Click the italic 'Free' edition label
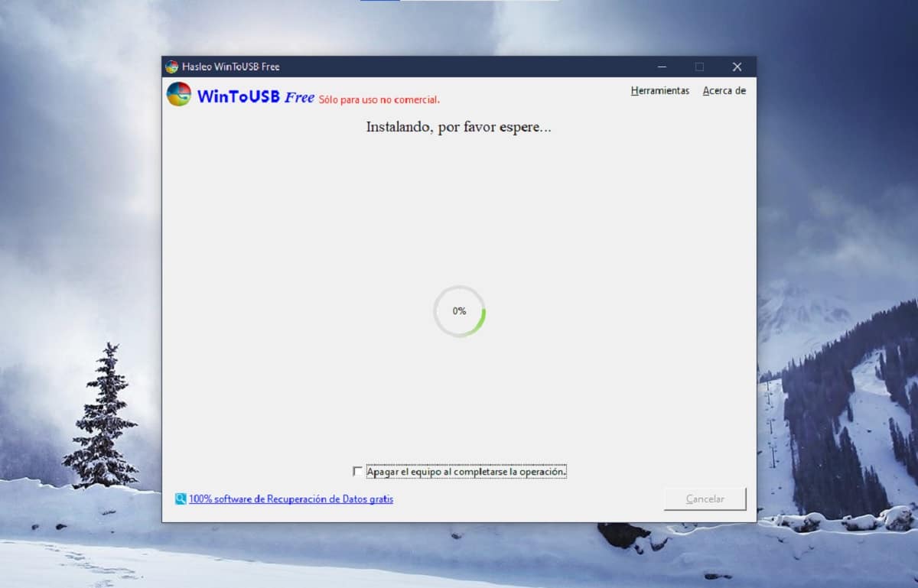The image size is (918, 588). (299, 97)
